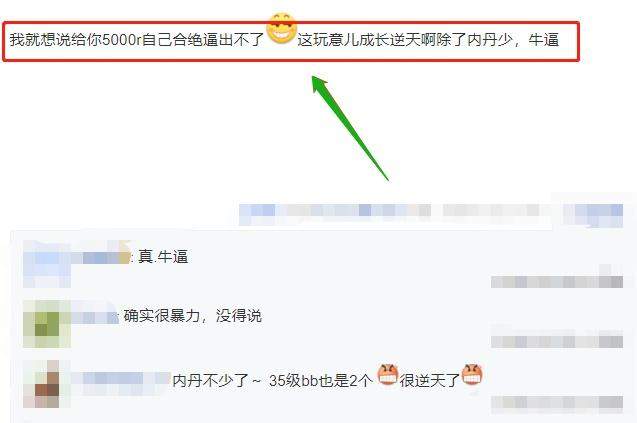Click the angry emoji after "很逆天了"
This screenshot has height=423, width=637.
[472, 374]
